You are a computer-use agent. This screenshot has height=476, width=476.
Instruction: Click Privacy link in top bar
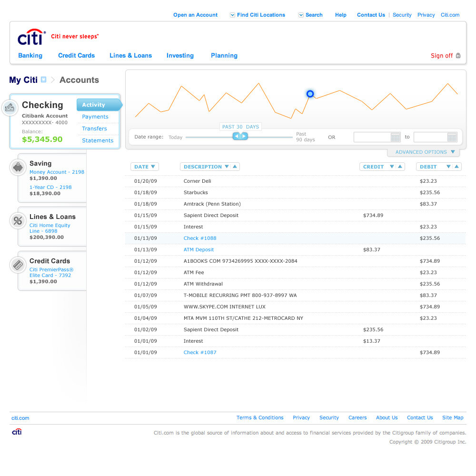(x=426, y=15)
